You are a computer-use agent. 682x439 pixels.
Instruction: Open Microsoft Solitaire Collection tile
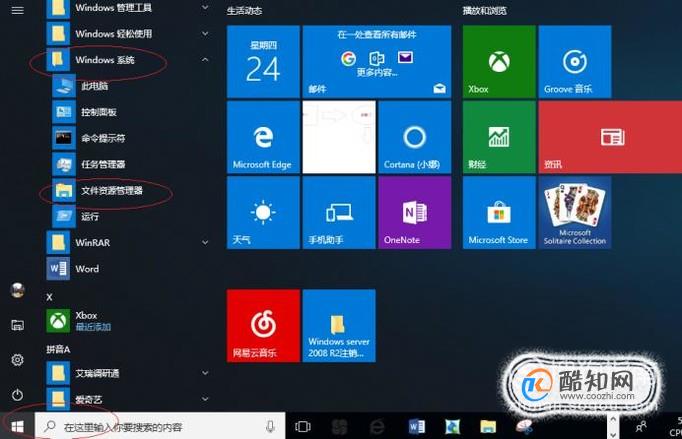pos(575,212)
